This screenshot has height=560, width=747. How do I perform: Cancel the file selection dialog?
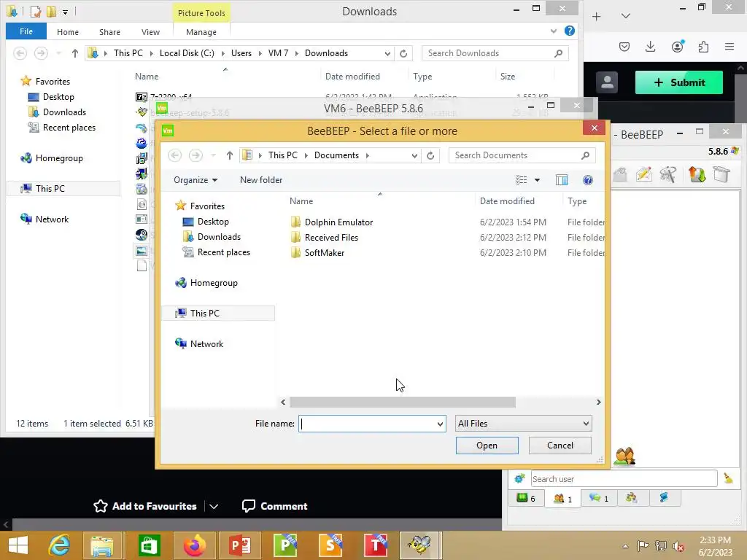point(560,446)
